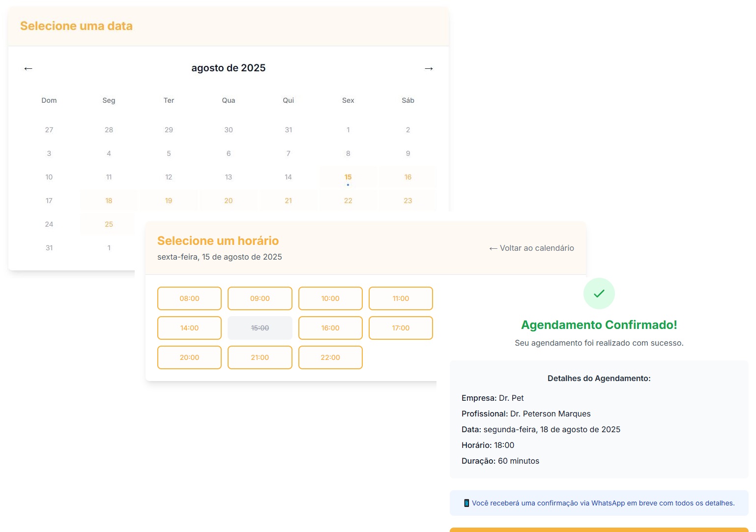Image resolution: width=756 pixels, height=532 pixels.
Task: Select the 16:00 time slot
Action: (330, 328)
